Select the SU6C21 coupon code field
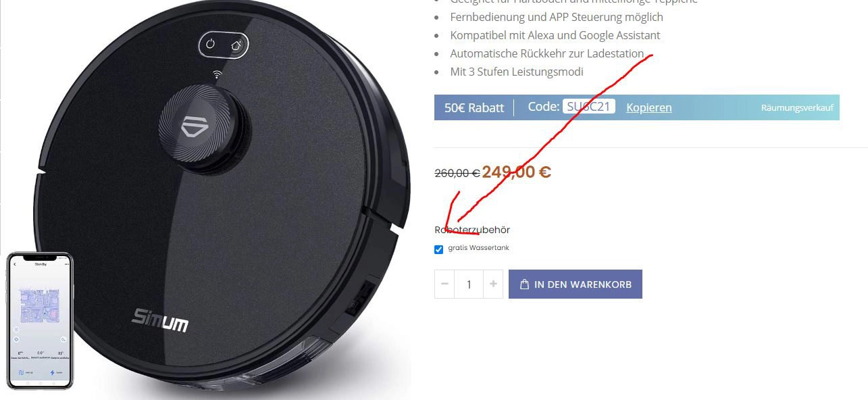The height and width of the screenshot is (400, 868). 589,107
